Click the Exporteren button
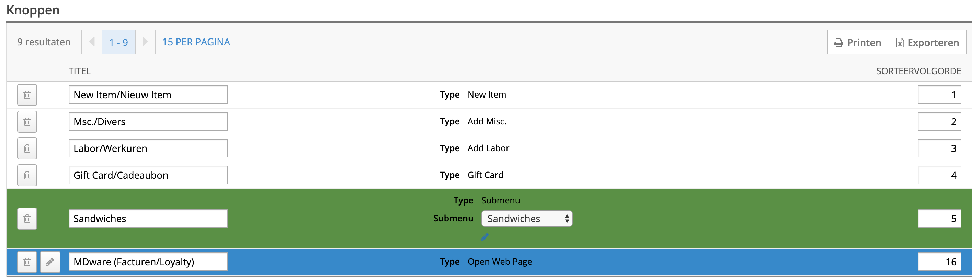This screenshot has width=980, height=277. pyautogui.click(x=927, y=42)
